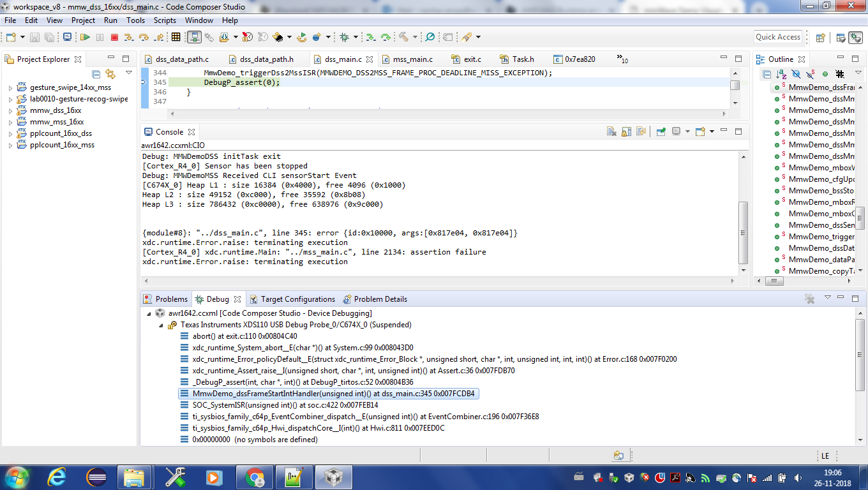Toggle Hide Non-Public Members green dot
Viewport: 868px width, 490px height.
coord(825,74)
